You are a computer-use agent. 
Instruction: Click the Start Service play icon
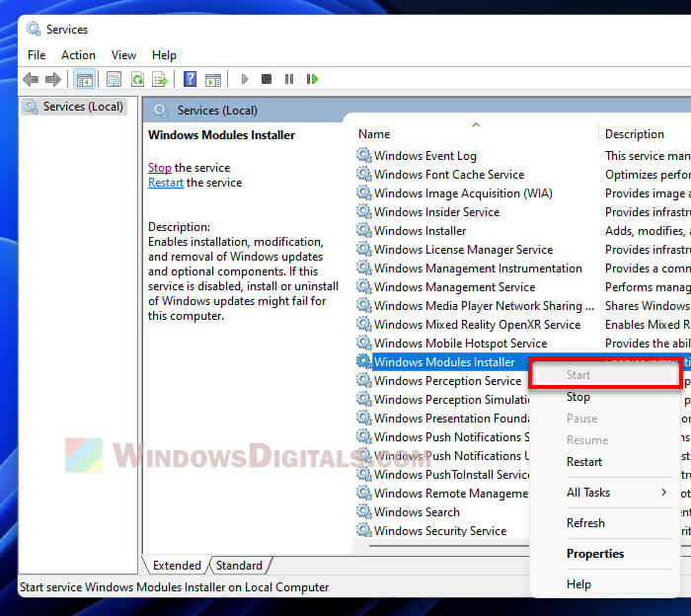click(x=245, y=79)
